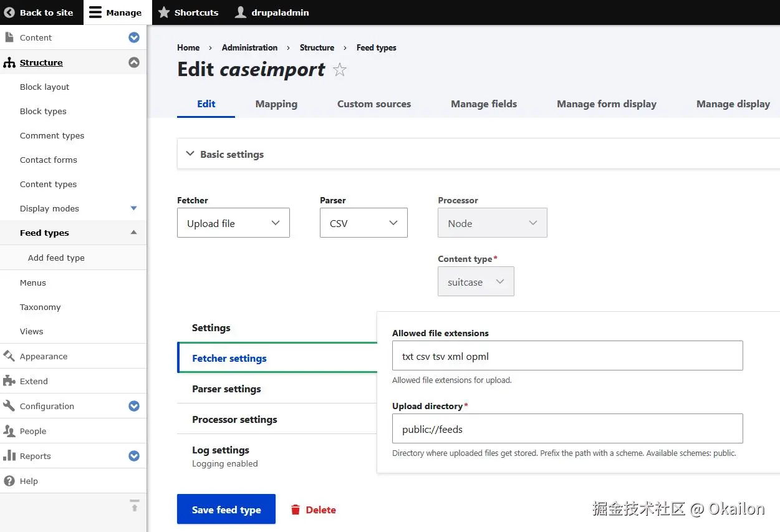The height and width of the screenshot is (532, 780).
Task: Open the Content type suitcase dropdown
Action: [476, 281]
